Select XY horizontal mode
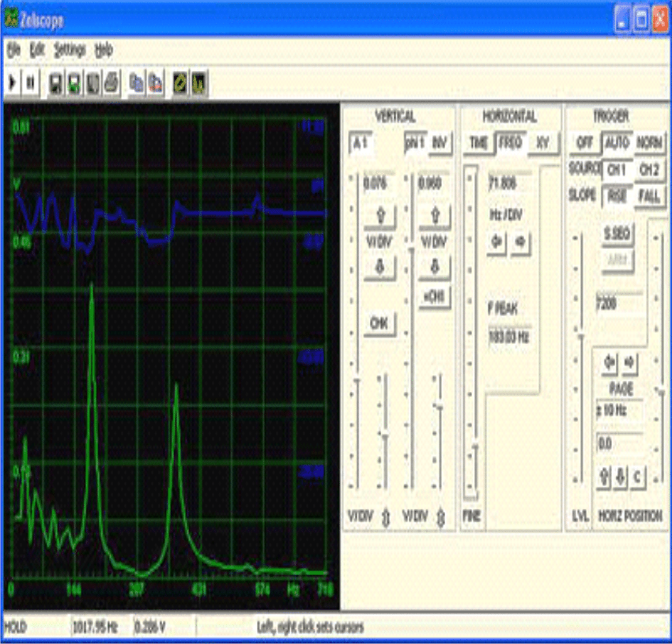Viewport: 672px width, 644px height. coord(542,143)
